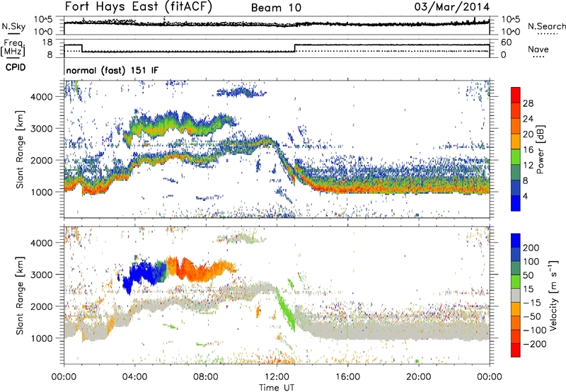This screenshot has width=566, height=392.
Task: Click the '16' tick on the power colorbar
Action: 528,150
